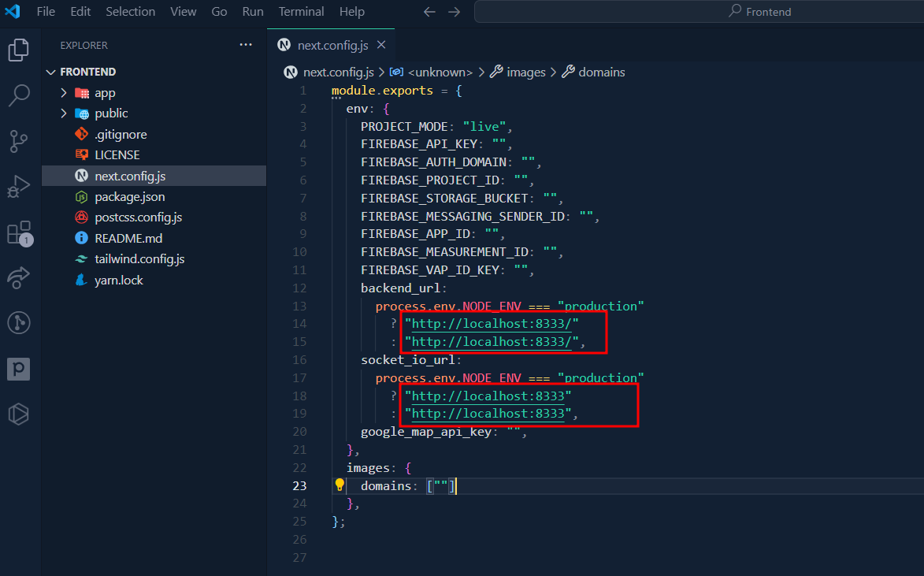Click the VS Code logo icon
This screenshot has height=576, width=924.
click(x=13, y=11)
